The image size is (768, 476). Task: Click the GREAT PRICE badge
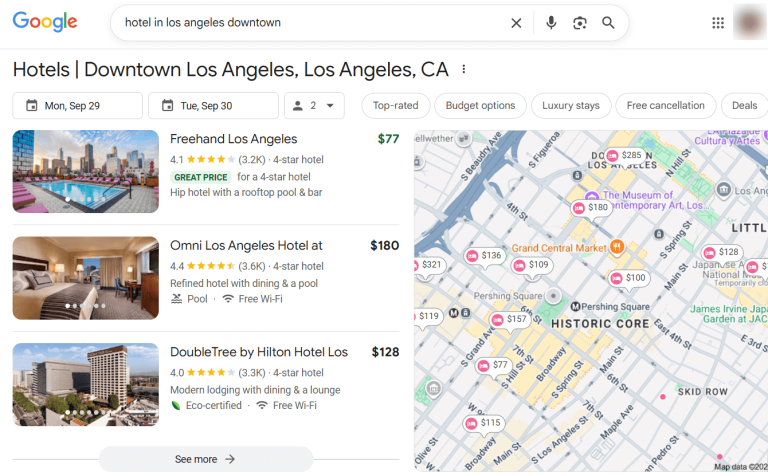[x=201, y=177]
